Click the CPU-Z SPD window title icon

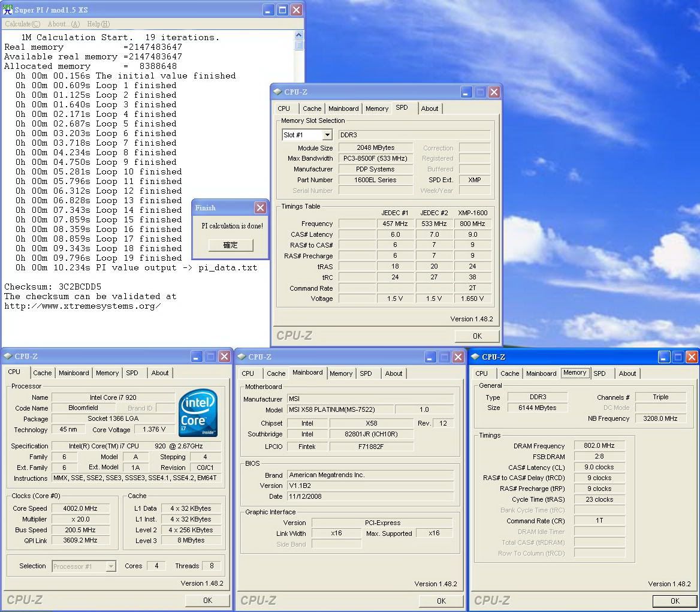tap(277, 92)
